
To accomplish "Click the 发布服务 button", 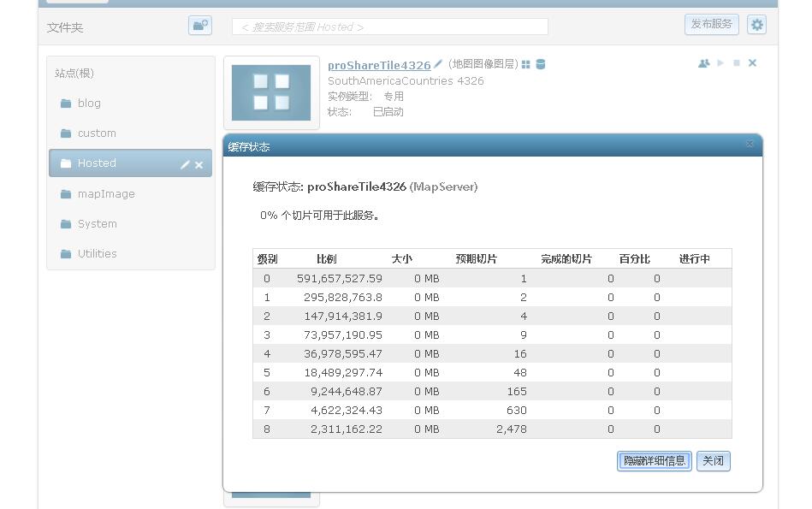I will pyautogui.click(x=712, y=24).
